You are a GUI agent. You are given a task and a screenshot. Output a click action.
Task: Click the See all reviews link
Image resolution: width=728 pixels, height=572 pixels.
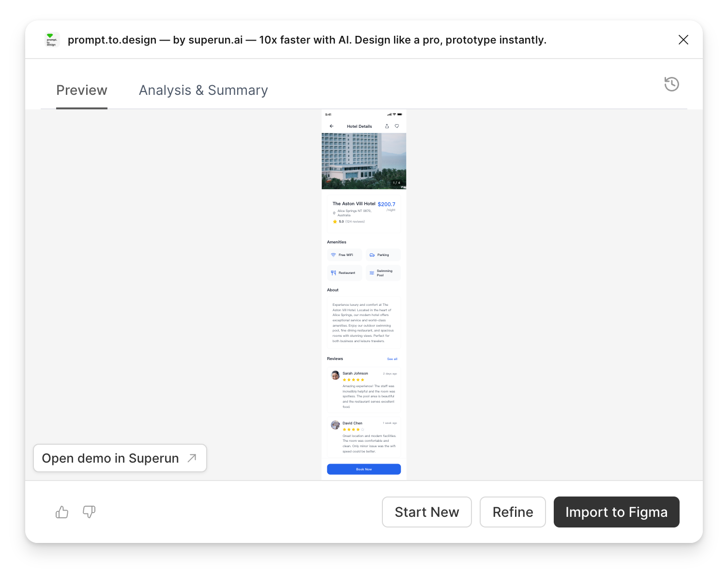coord(392,359)
